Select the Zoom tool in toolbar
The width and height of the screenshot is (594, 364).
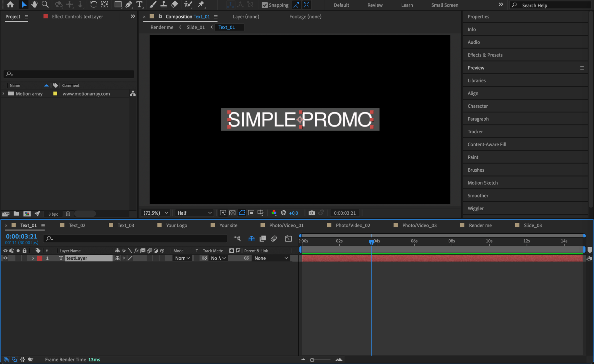(x=45, y=4)
